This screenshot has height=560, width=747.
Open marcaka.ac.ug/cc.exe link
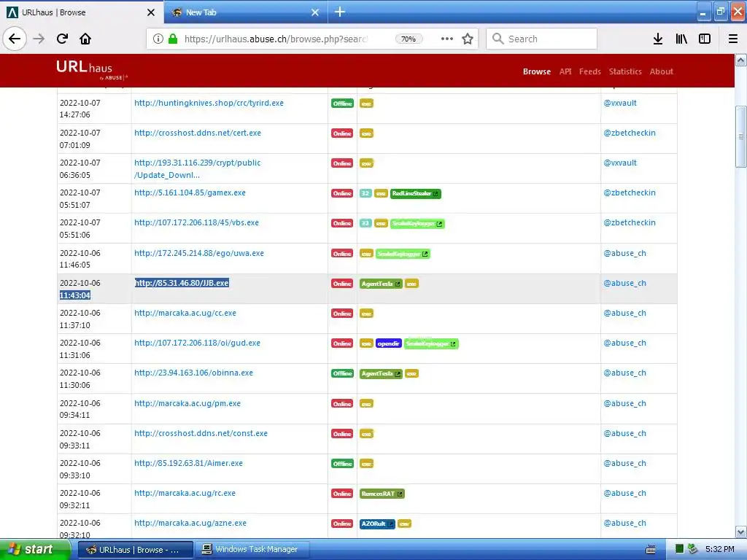pos(185,313)
